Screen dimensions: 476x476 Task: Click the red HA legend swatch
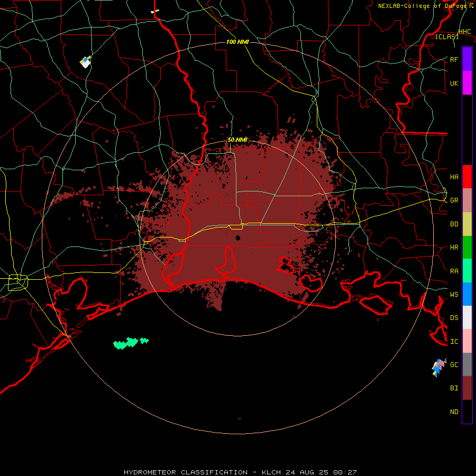(467, 177)
